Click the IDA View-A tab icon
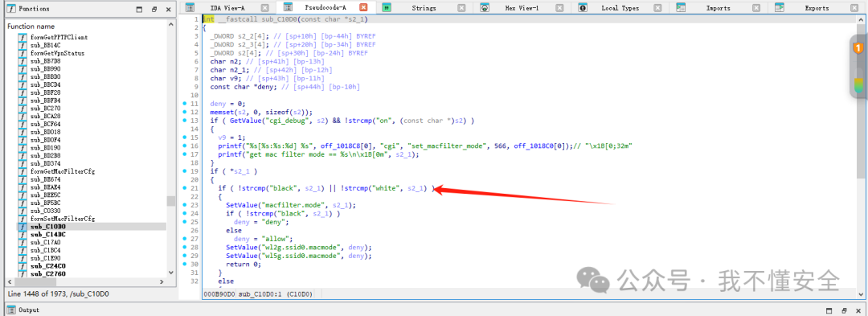The image size is (868, 316). (x=190, y=8)
